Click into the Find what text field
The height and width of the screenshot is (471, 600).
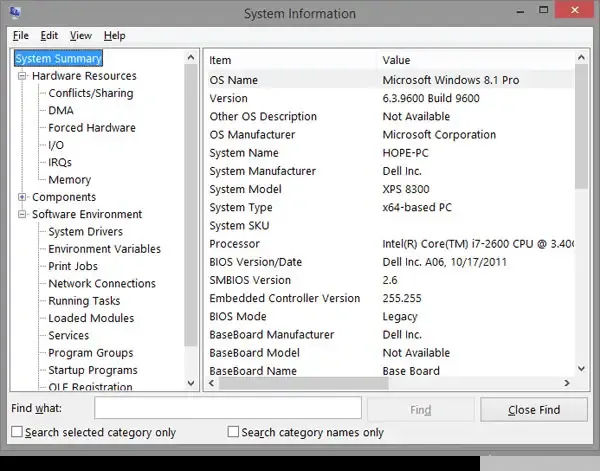pyautogui.click(x=228, y=407)
